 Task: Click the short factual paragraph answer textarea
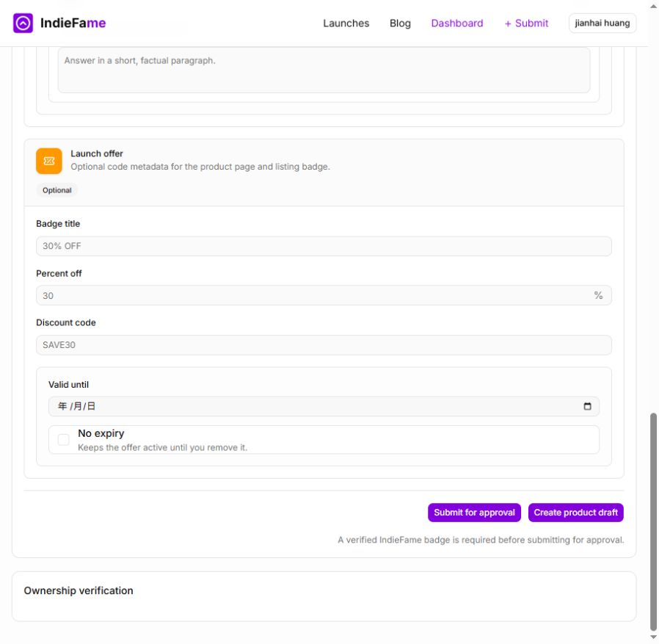coord(324,70)
